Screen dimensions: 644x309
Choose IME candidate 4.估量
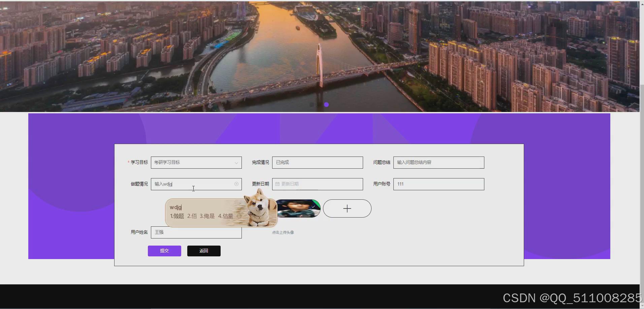coord(226,216)
